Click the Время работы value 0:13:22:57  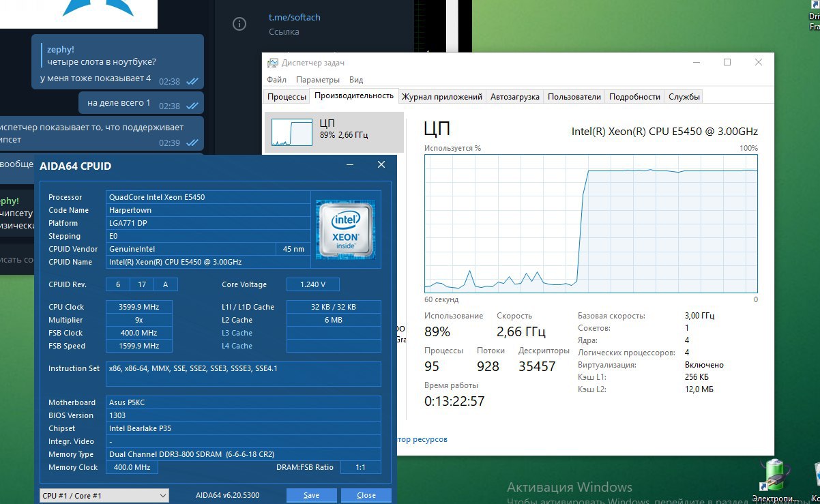pos(454,401)
